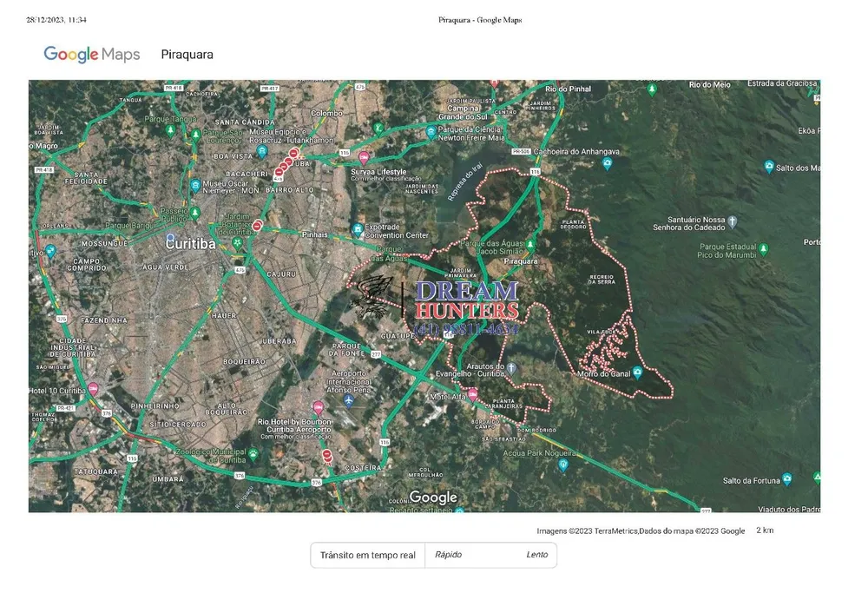This screenshot has height=613, width=868.
Task: Open the Santuário Nossa Senhora do Cadeado marker
Action: (732, 222)
